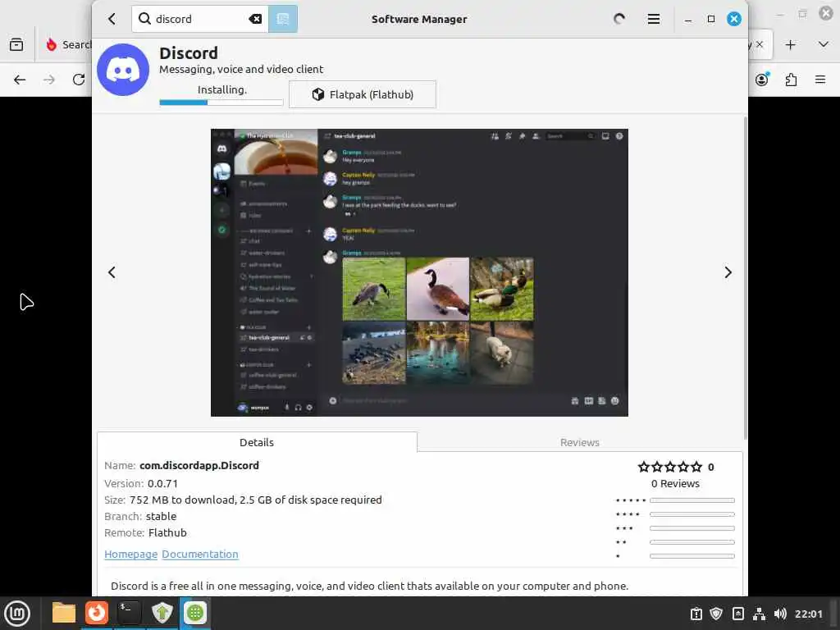The width and height of the screenshot is (840, 630).
Task: Click the five-star rating bar
Action: [692, 500]
